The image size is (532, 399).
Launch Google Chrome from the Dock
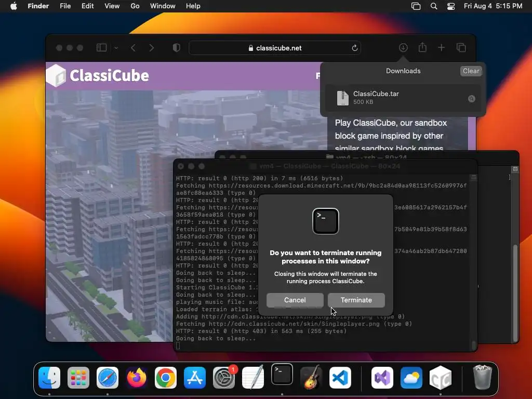[x=166, y=378]
